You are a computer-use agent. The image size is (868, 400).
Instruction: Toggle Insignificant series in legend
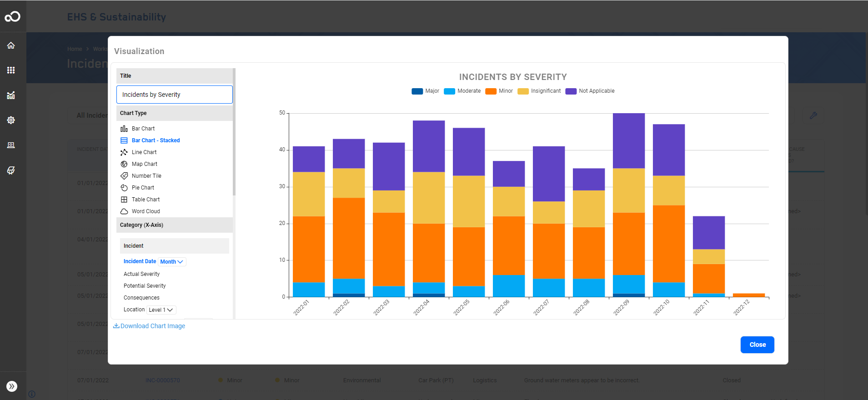pyautogui.click(x=539, y=91)
